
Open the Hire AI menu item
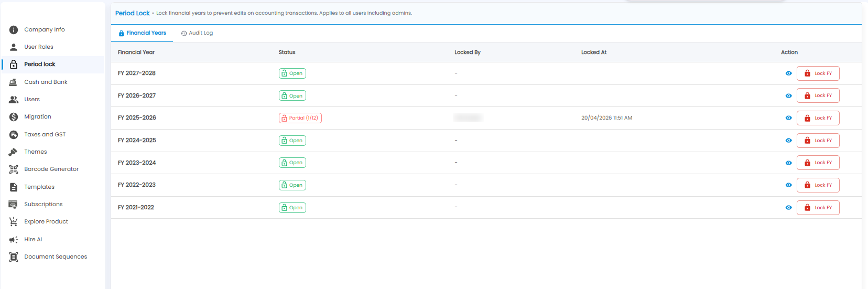(33, 240)
